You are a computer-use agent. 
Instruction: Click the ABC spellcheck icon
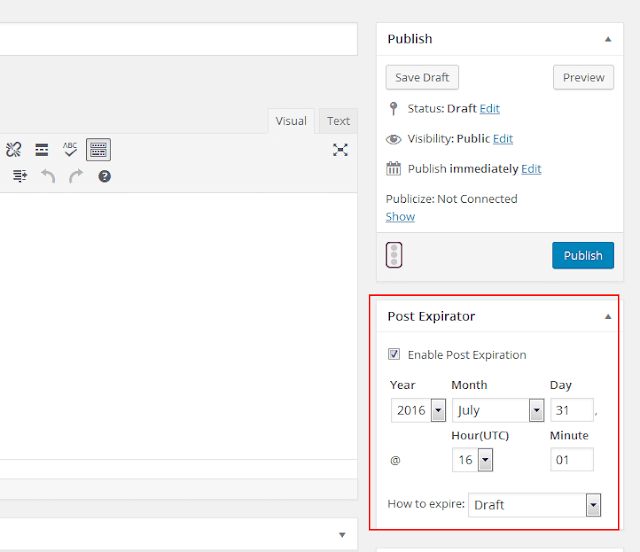tap(70, 149)
